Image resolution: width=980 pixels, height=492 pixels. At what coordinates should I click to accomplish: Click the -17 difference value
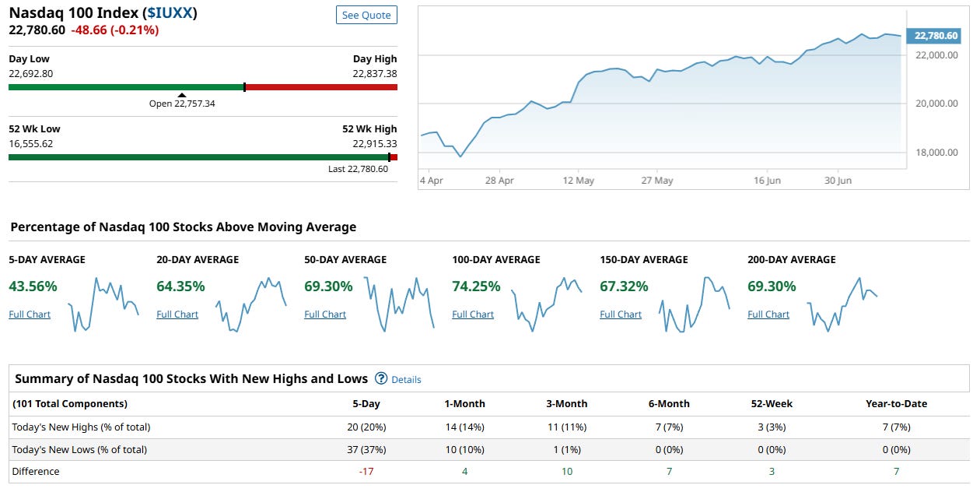point(366,472)
